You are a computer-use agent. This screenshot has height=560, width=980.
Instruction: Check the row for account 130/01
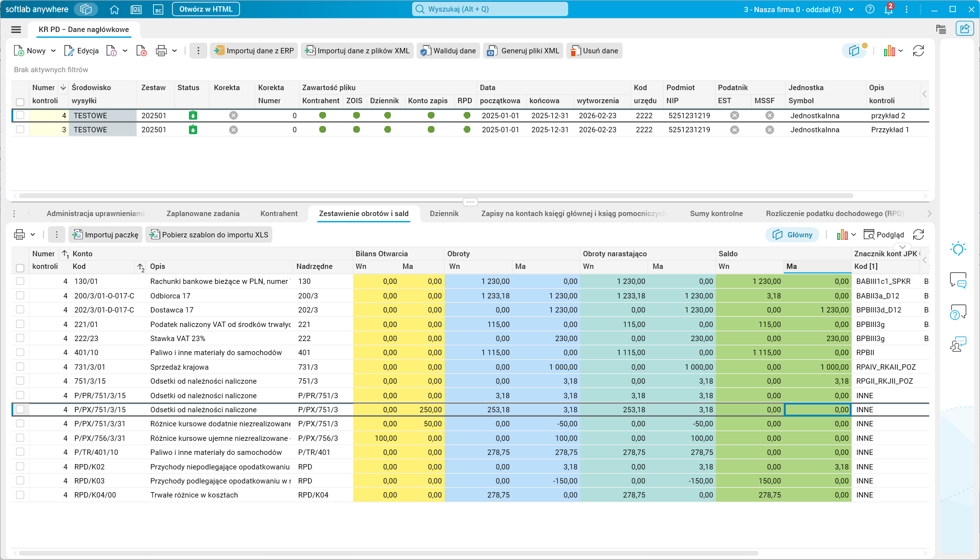tap(20, 281)
